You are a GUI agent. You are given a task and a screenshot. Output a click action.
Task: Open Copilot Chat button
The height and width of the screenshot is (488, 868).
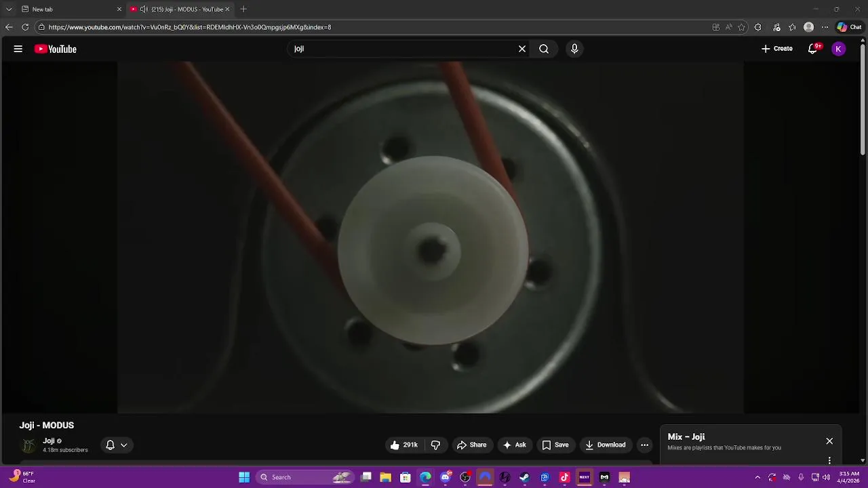click(x=850, y=27)
